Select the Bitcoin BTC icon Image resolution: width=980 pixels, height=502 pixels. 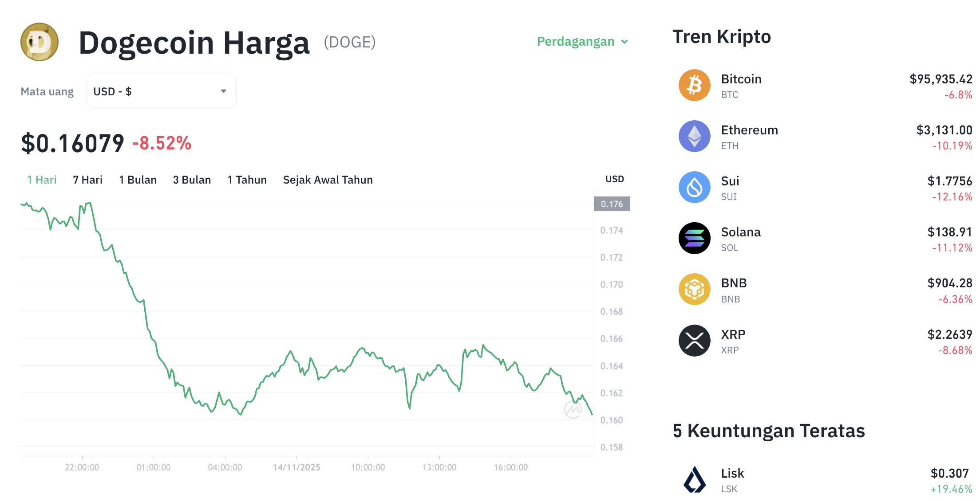point(694,85)
